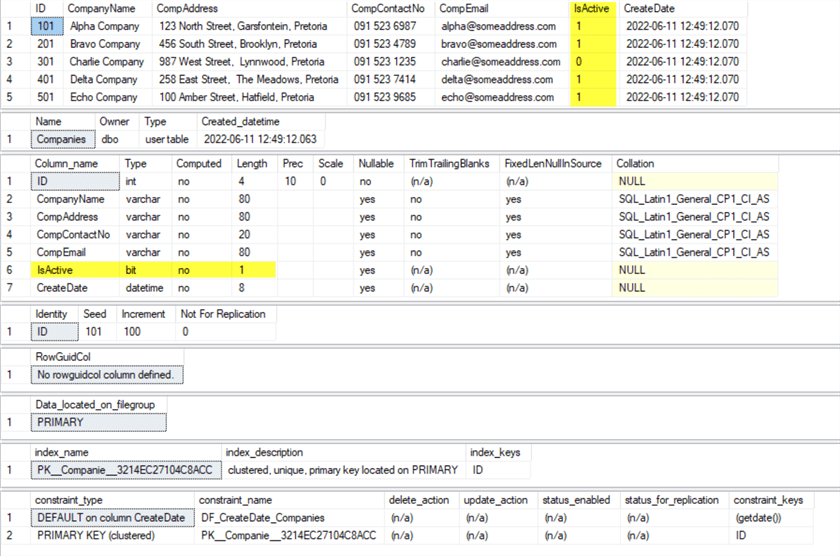Click the Increment value 100
Image resolution: width=840 pixels, height=556 pixels.
(132, 332)
